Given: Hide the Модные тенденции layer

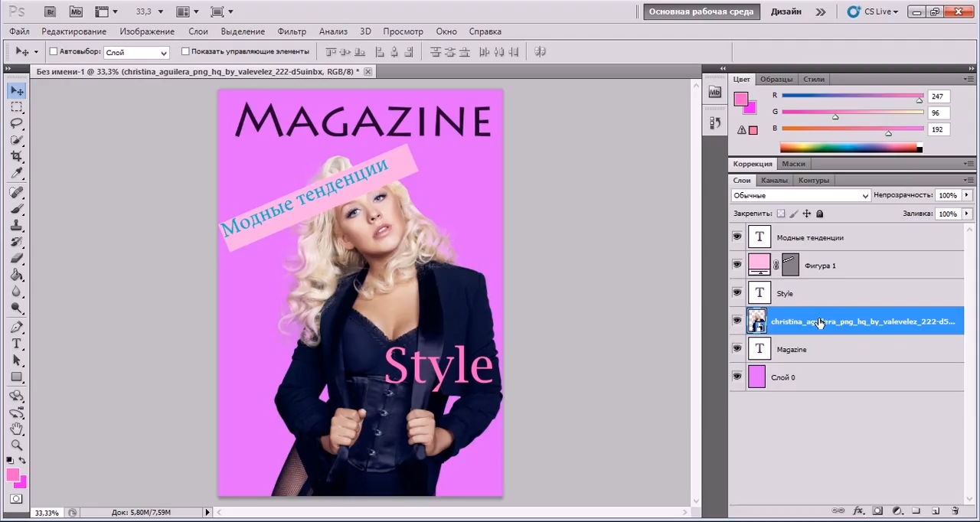Looking at the screenshot, I should click(x=737, y=237).
